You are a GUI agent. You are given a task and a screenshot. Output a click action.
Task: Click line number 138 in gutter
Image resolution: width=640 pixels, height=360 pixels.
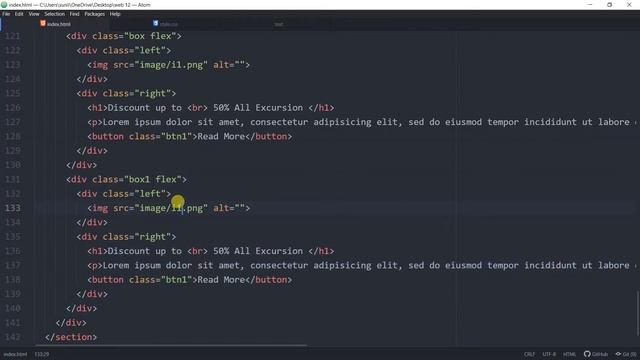point(13,280)
